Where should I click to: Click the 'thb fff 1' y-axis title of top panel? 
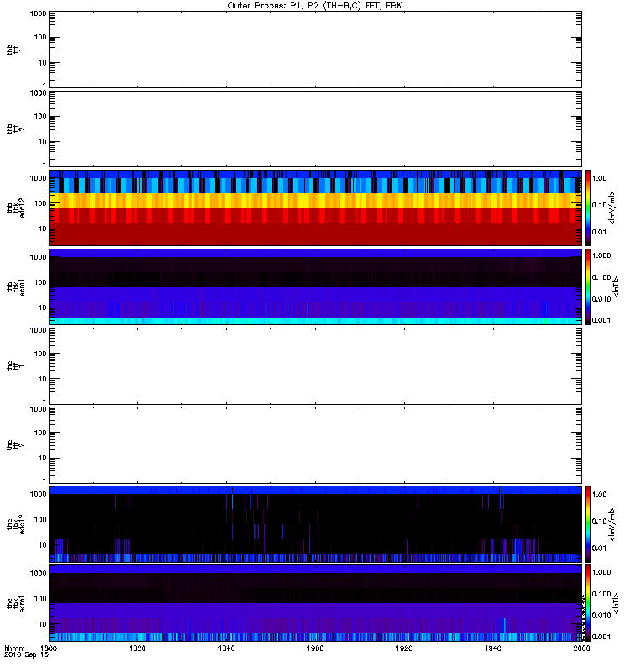tap(16, 50)
